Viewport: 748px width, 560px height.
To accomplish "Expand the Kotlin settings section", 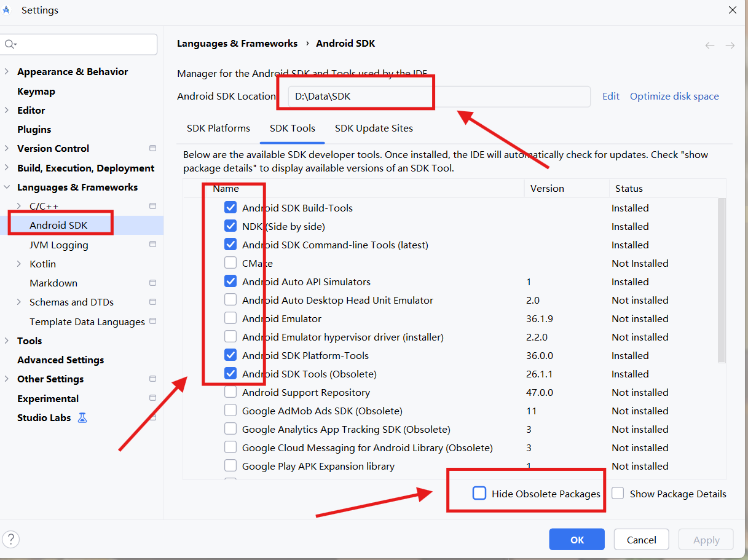I will (x=18, y=264).
